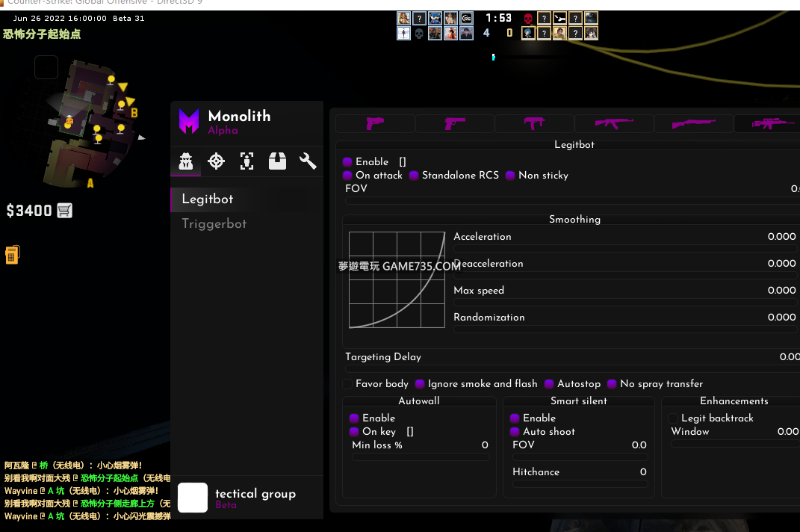Image resolution: width=800 pixels, height=532 pixels.
Task: Click the shopping cart icon beside $3400
Action: (65, 211)
